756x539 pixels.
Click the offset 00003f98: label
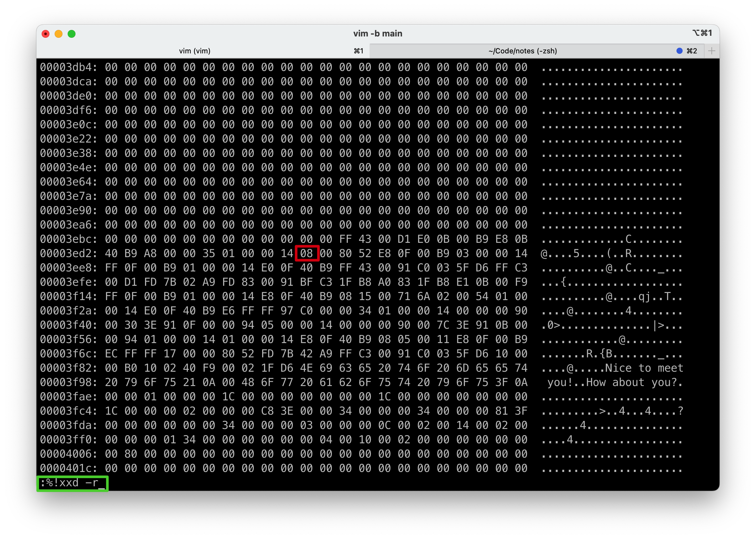tap(68, 382)
